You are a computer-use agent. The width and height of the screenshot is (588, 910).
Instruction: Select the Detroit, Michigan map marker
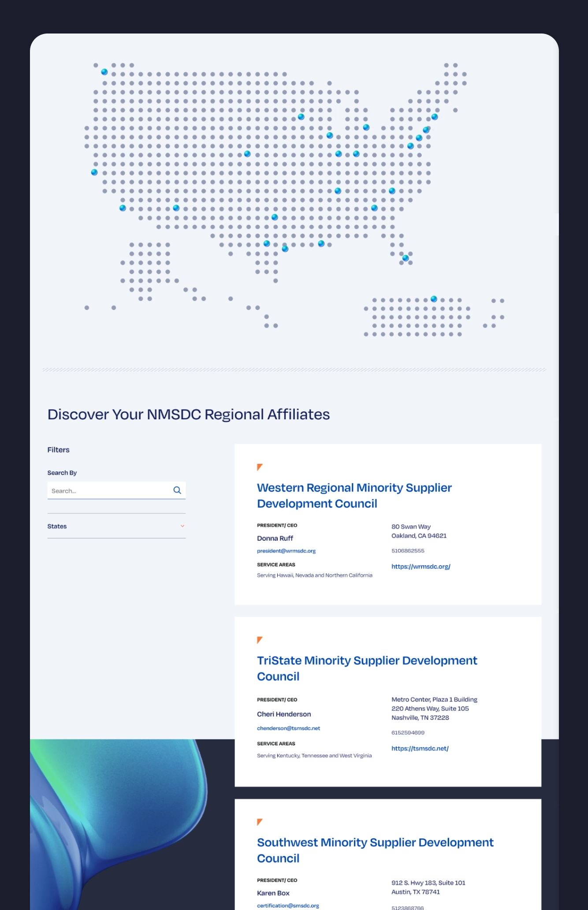366,127
